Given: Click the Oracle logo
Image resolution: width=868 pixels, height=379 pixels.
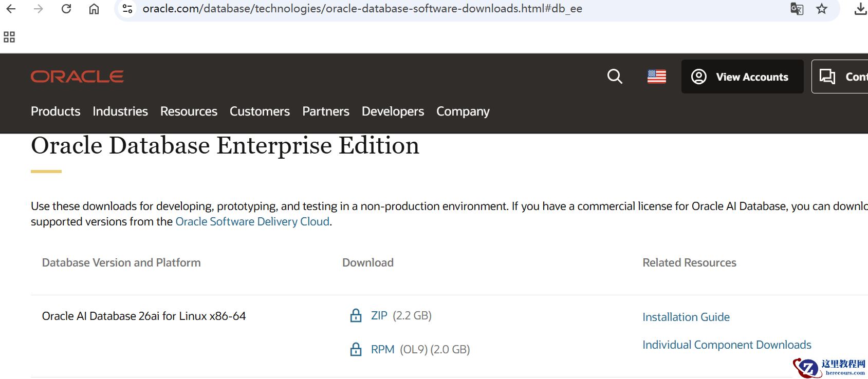Looking at the screenshot, I should [x=77, y=77].
